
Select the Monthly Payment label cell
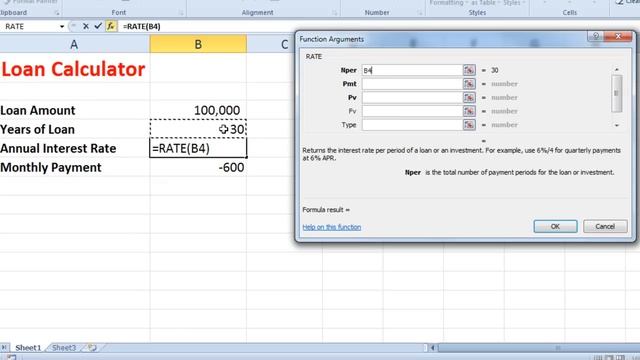(75, 167)
